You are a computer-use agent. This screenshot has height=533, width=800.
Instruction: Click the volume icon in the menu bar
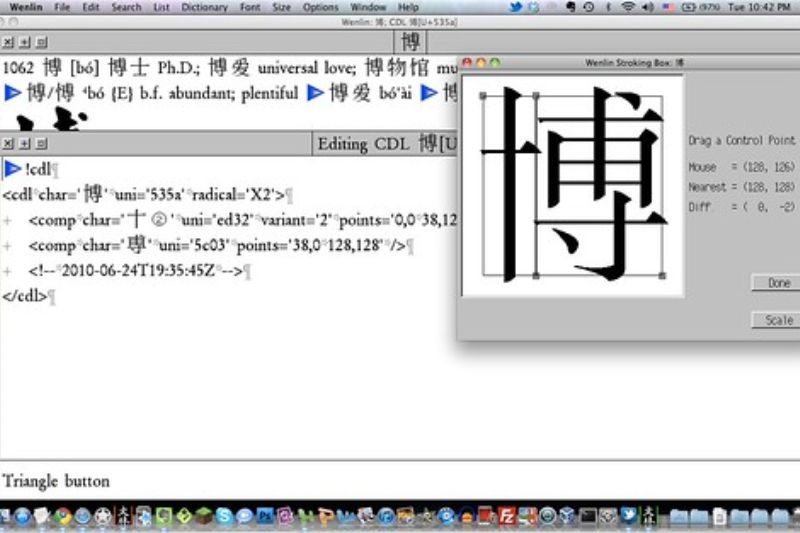(648, 7)
